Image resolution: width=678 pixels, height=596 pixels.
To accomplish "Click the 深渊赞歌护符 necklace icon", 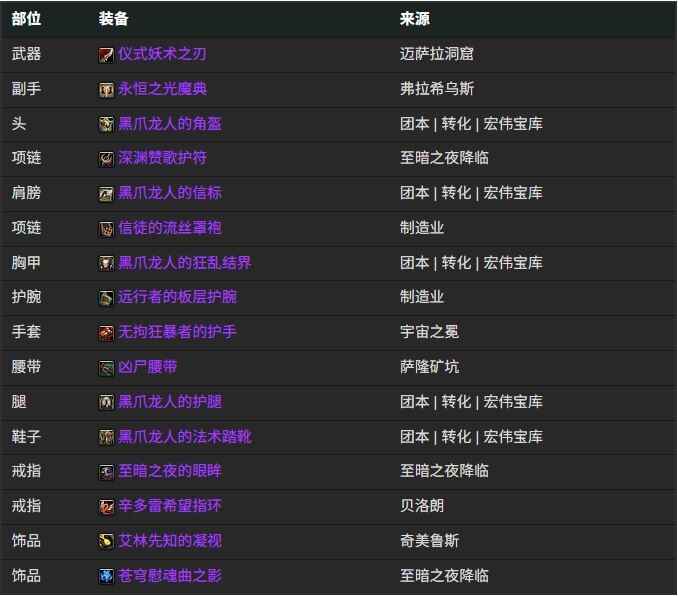I will [x=106, y=159].
